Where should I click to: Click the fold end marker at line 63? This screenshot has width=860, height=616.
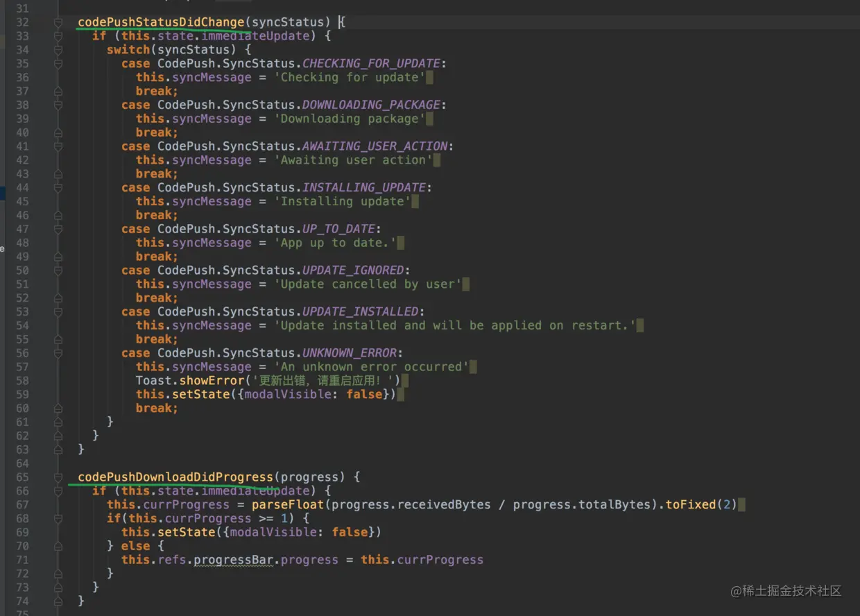tap(58, 450)
